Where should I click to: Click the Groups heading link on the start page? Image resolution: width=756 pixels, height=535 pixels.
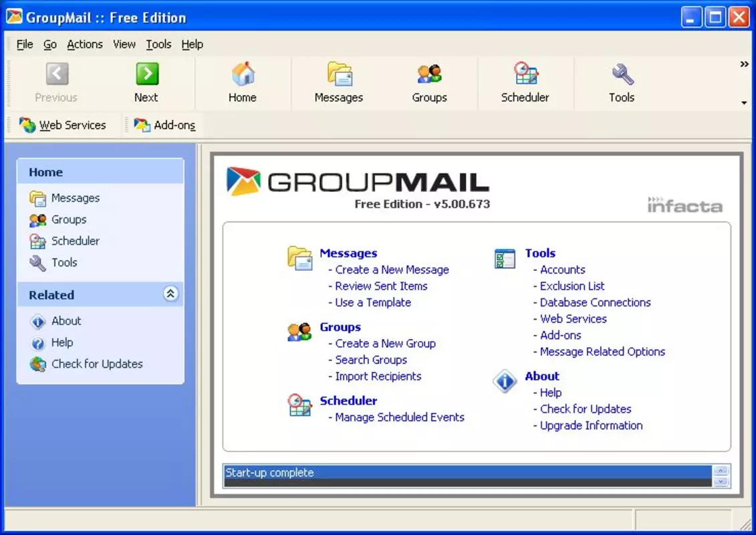point(340,327)
